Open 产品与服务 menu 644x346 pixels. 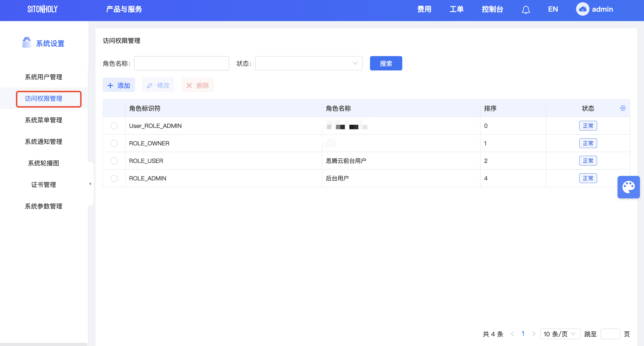124,9
